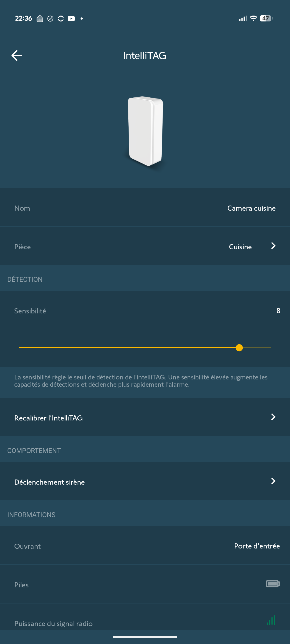Tap the YouTube notification icon in status bar
This screenshot has width=290, height=644.
71,19
